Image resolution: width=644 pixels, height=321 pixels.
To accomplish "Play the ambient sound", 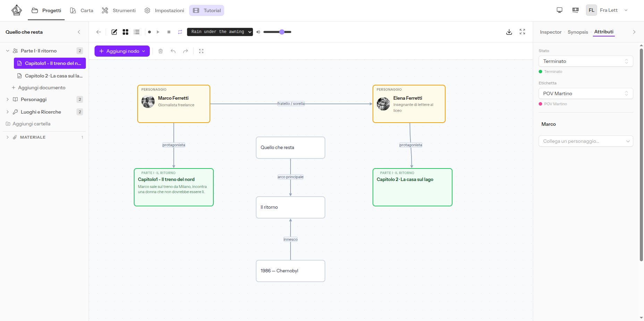I will 158,32.
